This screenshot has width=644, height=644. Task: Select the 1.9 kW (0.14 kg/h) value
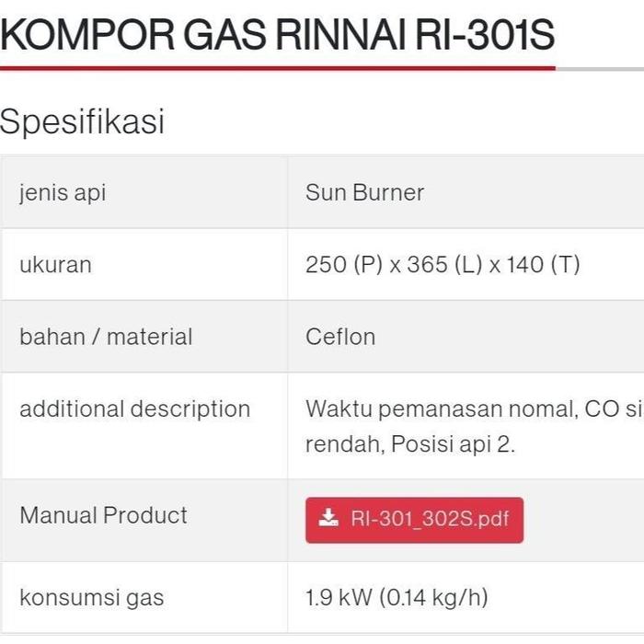coord(397,597)
